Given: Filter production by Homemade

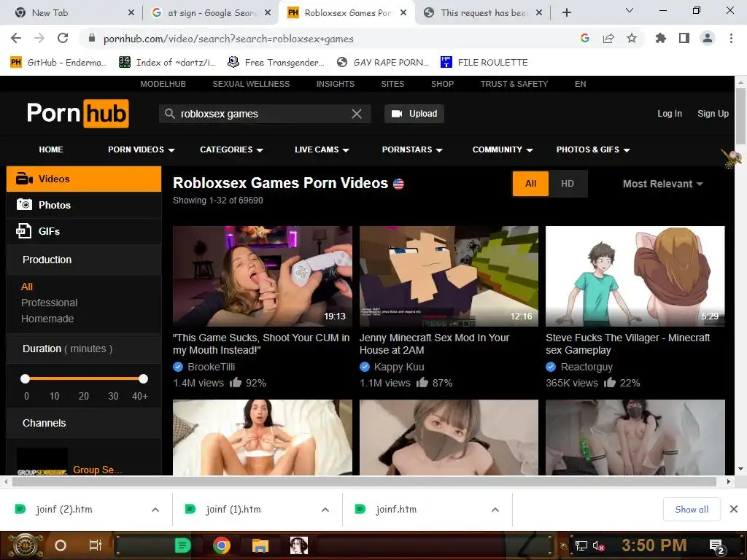Looking at the screenshot, I should tap(47, 319).
